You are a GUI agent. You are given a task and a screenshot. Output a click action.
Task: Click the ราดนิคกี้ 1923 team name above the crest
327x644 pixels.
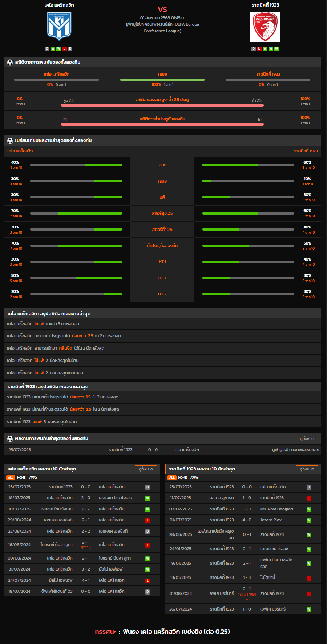266,5
